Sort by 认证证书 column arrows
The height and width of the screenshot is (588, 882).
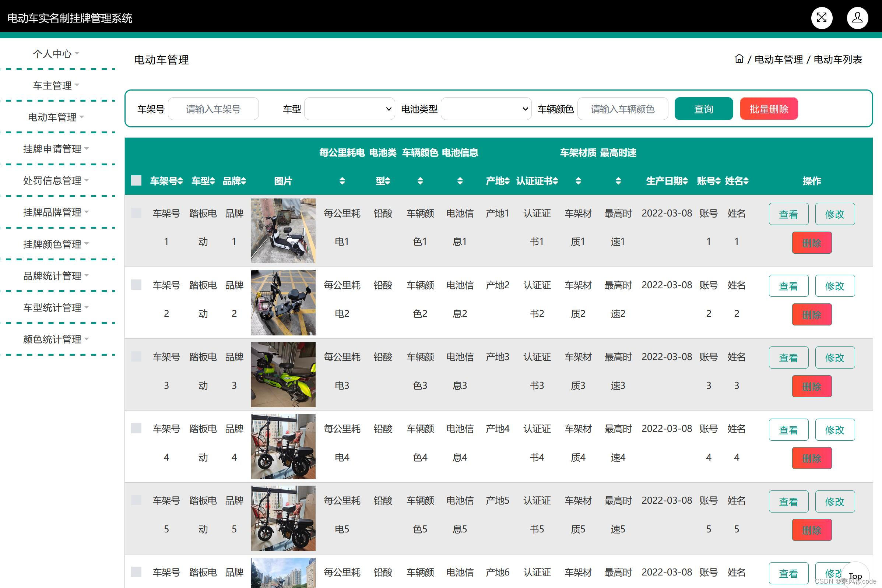click(555, 181)
